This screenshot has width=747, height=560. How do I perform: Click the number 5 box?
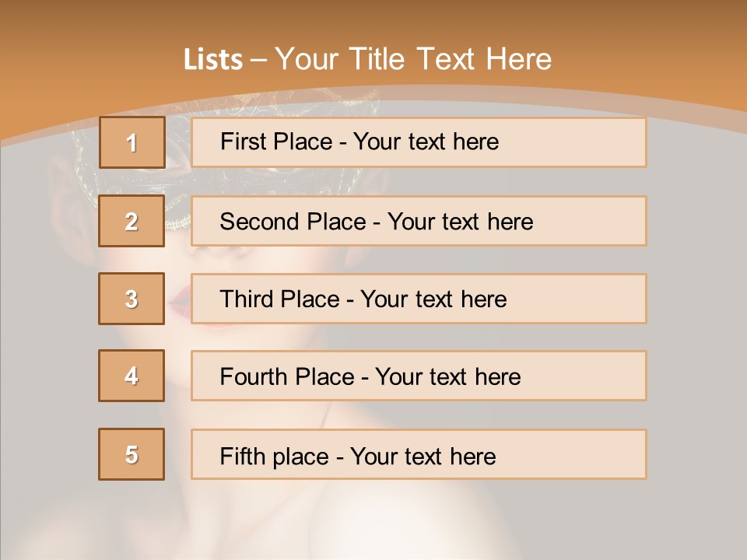(x=132, y=454)
